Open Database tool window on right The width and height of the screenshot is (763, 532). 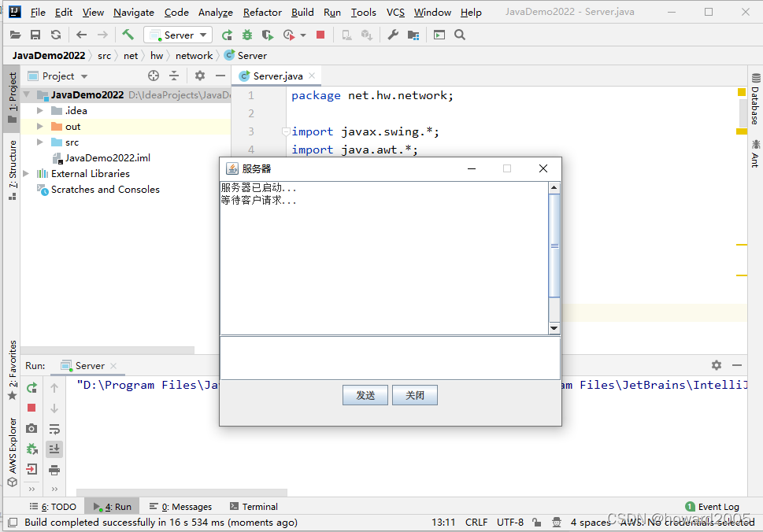(x=755, y=99)
